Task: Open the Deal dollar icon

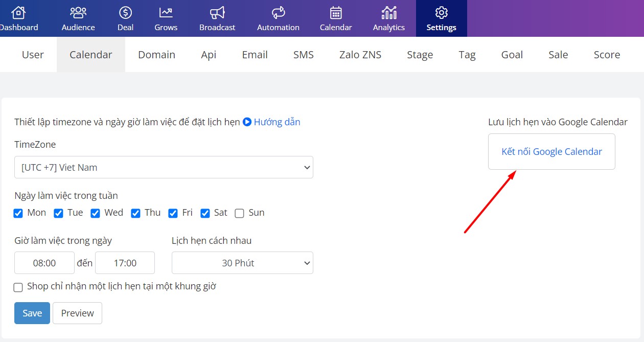Action: click(x=125, y=12)
